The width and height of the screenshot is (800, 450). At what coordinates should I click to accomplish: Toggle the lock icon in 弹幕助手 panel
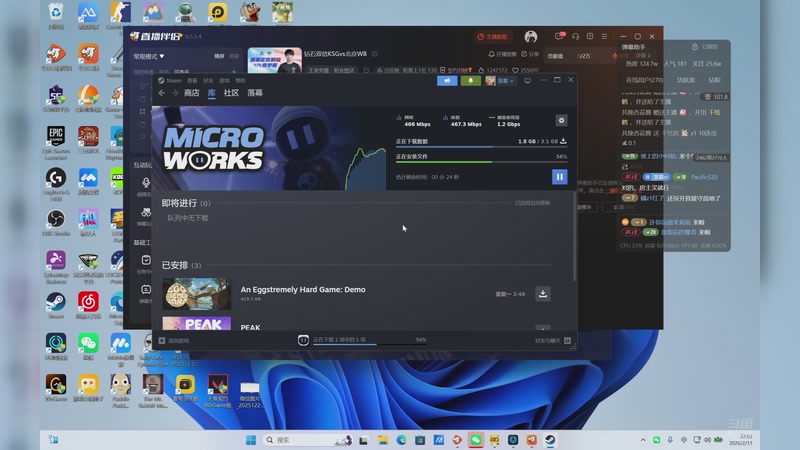[694, 46]
